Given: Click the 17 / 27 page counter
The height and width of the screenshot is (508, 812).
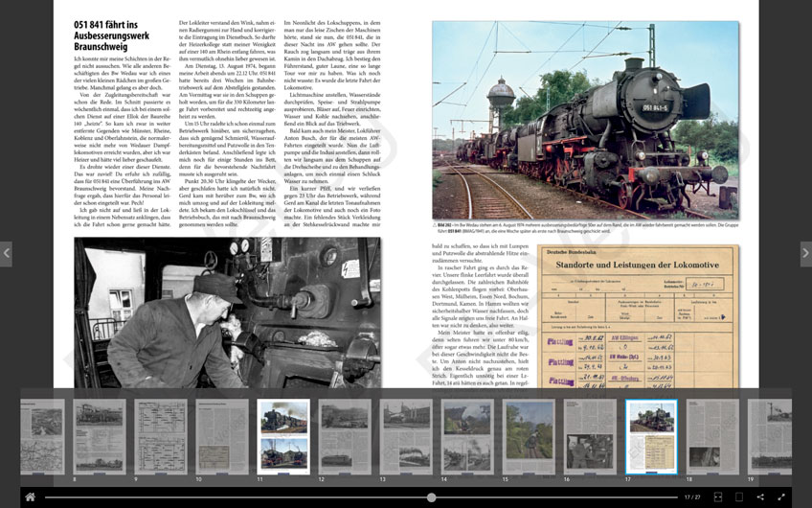Looking at the screenshot, I should tap(692, 497).
